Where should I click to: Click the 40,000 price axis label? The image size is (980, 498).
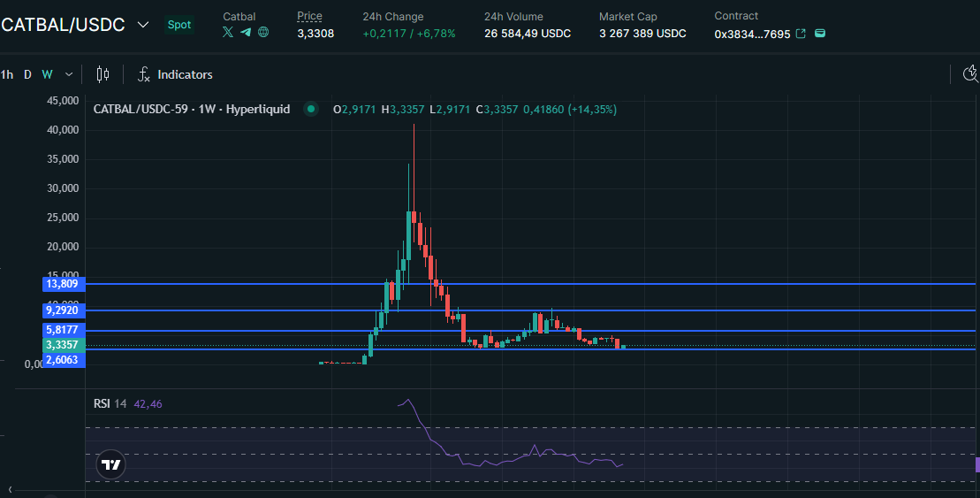coord(63,130)
